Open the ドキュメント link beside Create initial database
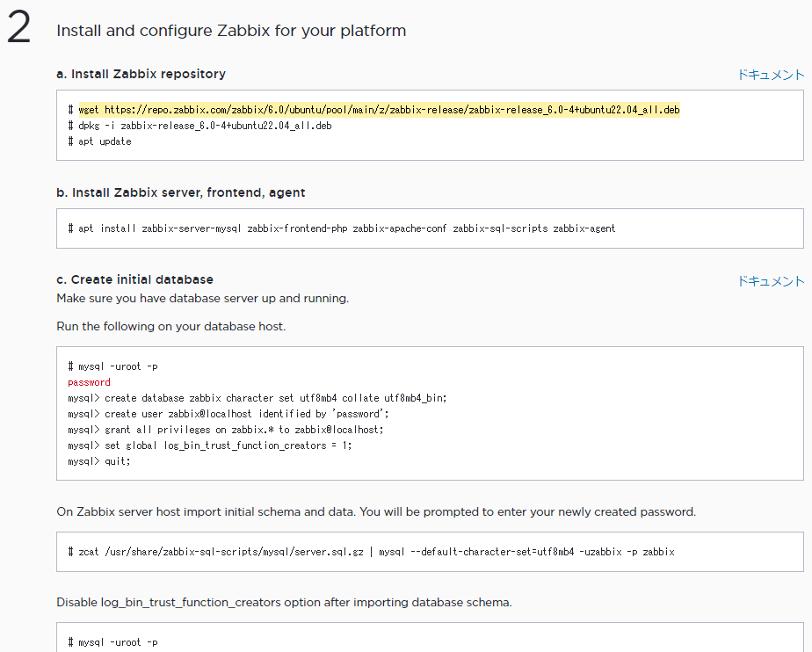 click(771, 280)
